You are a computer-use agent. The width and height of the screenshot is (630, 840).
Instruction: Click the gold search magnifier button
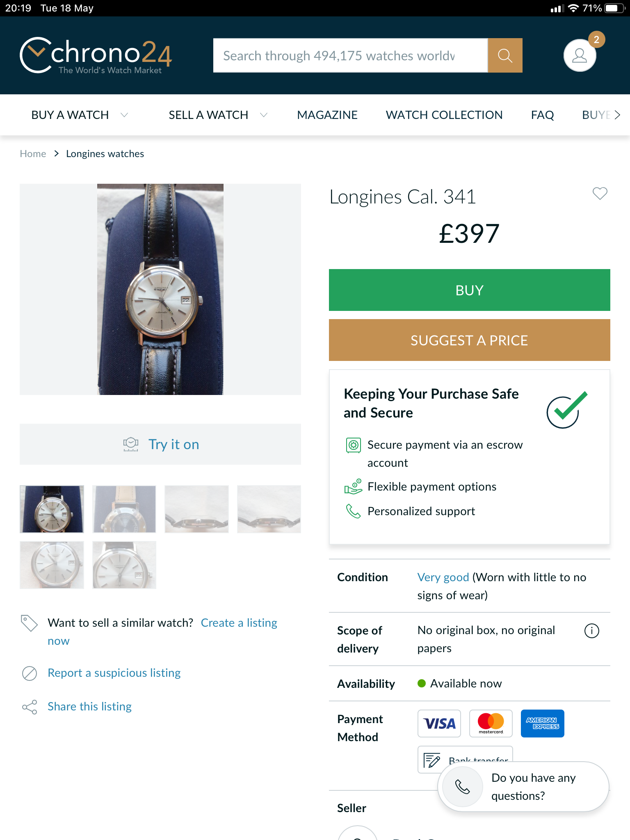click(505, 55)
